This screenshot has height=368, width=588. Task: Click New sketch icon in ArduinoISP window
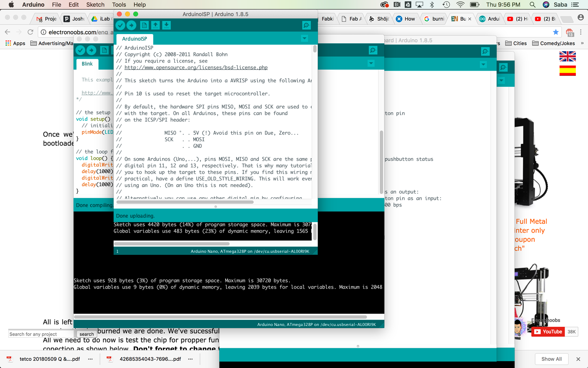coord(144,25)
